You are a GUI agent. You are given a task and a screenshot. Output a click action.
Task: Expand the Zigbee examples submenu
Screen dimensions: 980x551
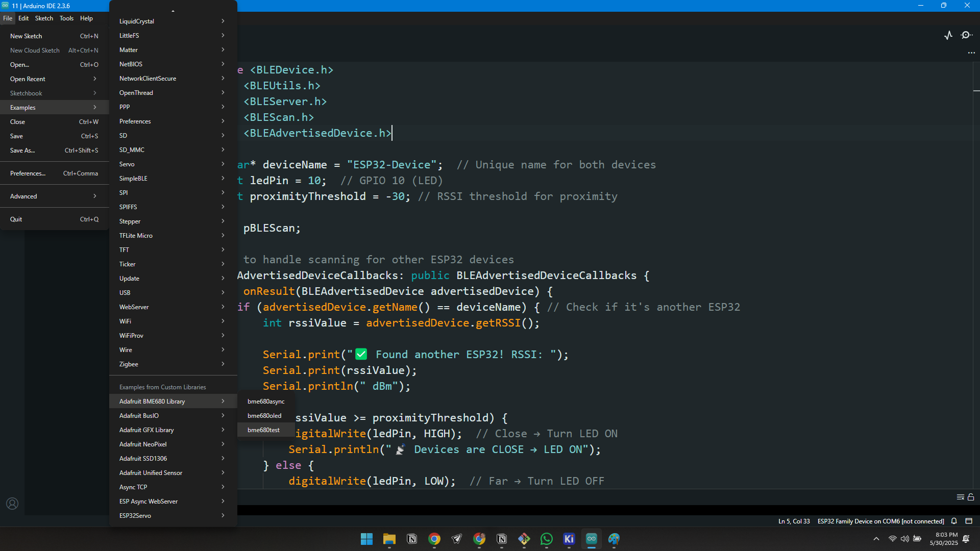tap(173, 364)
